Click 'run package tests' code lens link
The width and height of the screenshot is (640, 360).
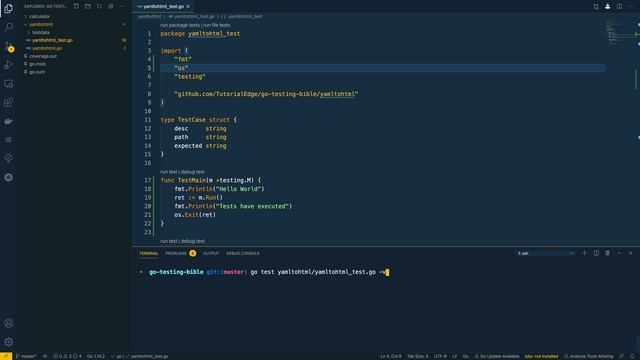[180, 25]
